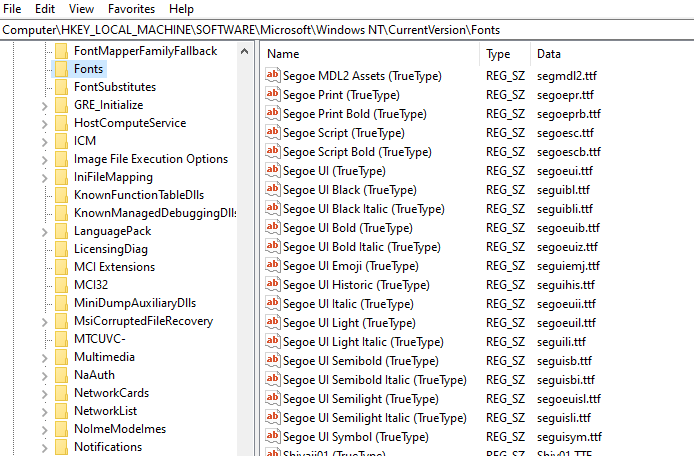Click the string icon for Segoe UI Semibold (TrueType)
The height and width of the screenshot is (456, 694).
point(273,361)
